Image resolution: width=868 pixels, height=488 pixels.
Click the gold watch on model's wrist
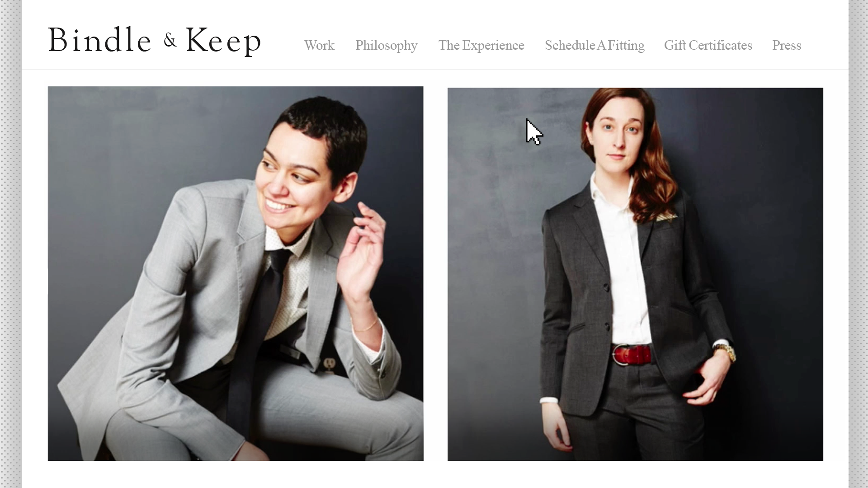point(725,352)
